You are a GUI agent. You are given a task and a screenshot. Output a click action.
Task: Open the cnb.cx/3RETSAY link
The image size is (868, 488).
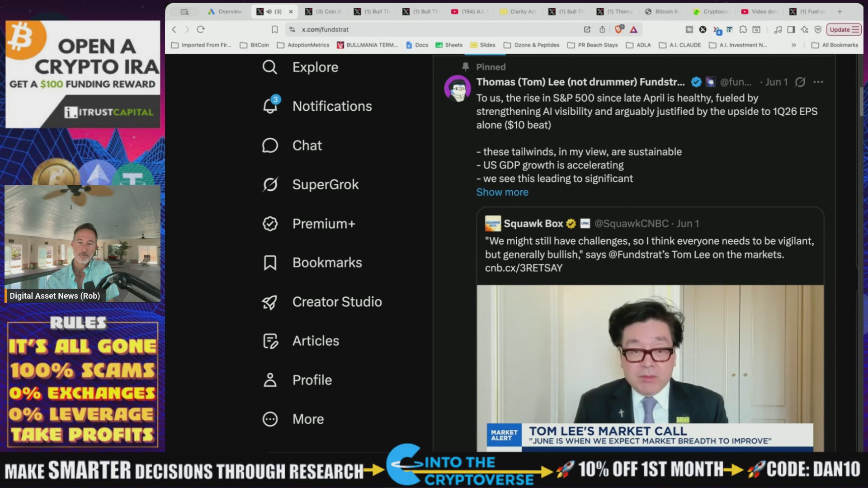(524, 268)
